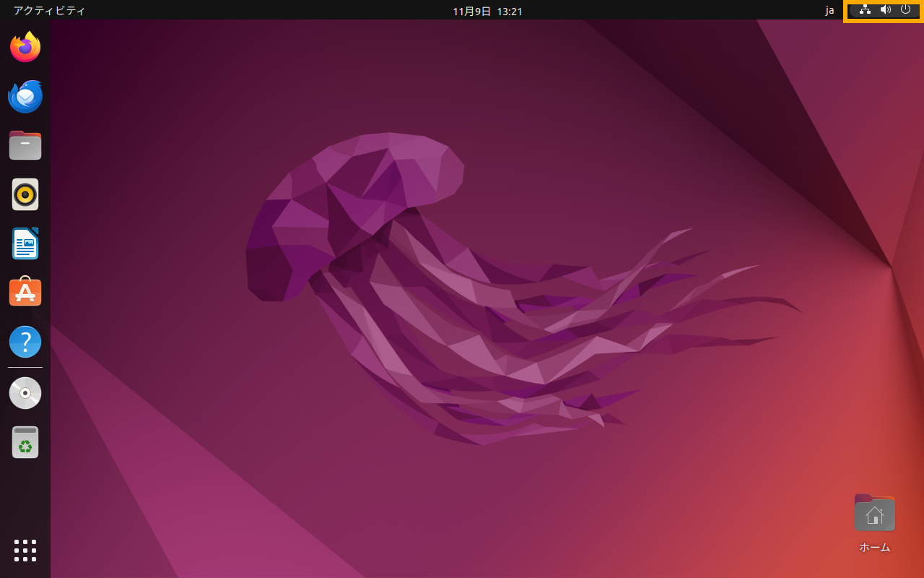
Task: Open the mounted disc icon in dock
Action: [25, 393]
